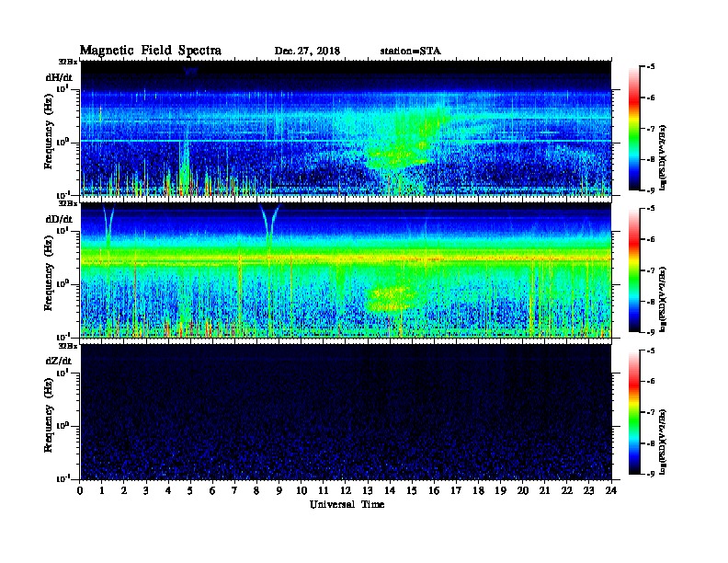Click the "-9" tick of dH/dt color scale
This screenshot has height=563, width=728.
point(651,190)
